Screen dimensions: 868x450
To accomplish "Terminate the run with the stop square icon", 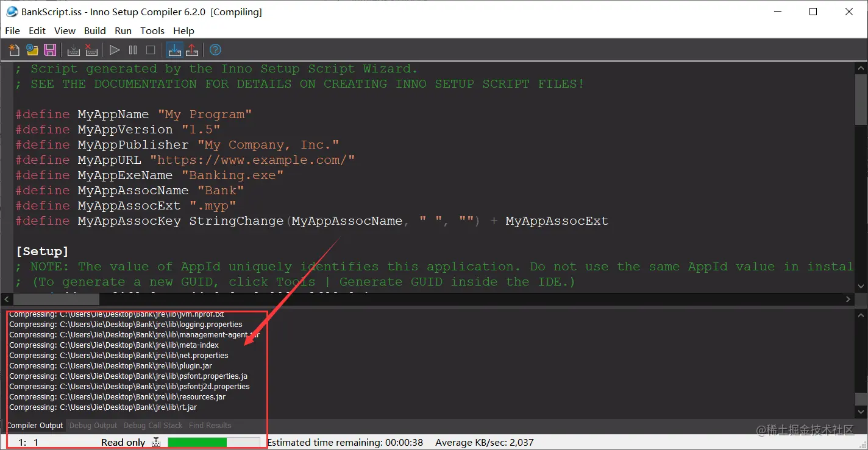I will pyautogui.click(x=151, y=50).
